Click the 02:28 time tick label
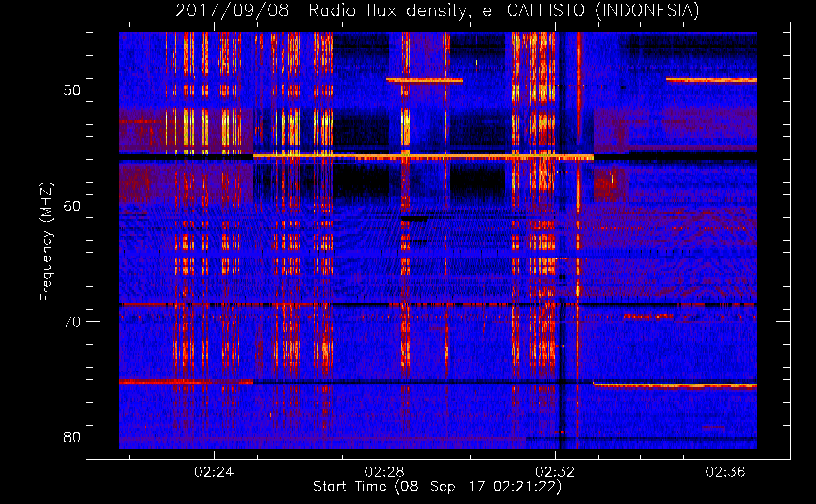Screen dimensions: 816x504 click(x=385, y=472)
